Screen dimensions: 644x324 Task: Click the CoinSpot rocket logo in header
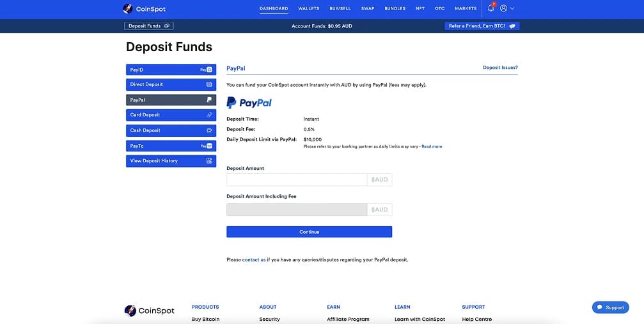128,8
